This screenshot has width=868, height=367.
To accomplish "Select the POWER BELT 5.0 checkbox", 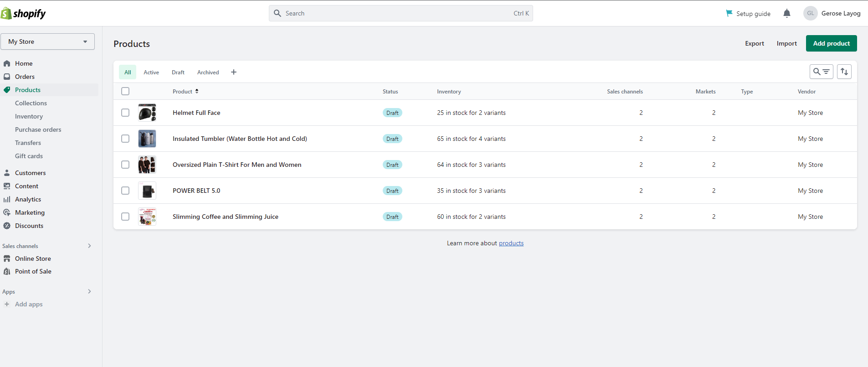I will point(125,191).
